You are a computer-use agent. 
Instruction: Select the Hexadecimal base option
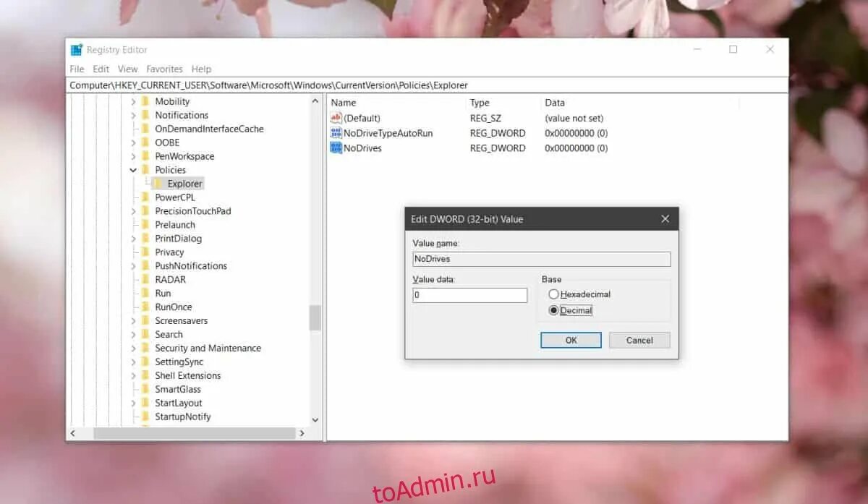tap(553, 294)
